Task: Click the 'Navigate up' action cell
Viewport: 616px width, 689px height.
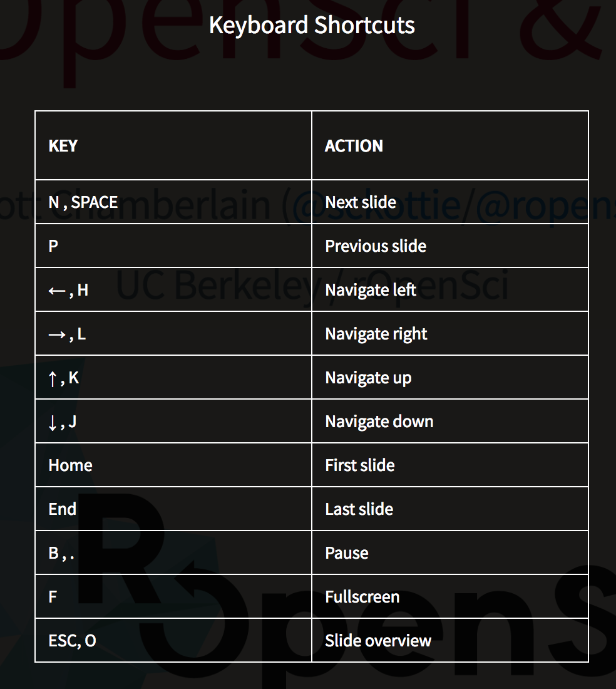Action: pyautogui.click(x=450, y=378)
